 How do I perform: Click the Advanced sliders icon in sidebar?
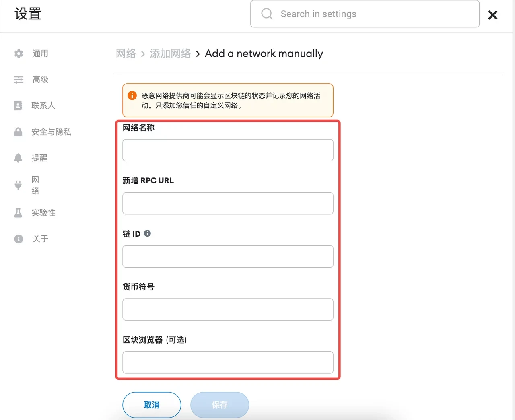pos(19,80)
